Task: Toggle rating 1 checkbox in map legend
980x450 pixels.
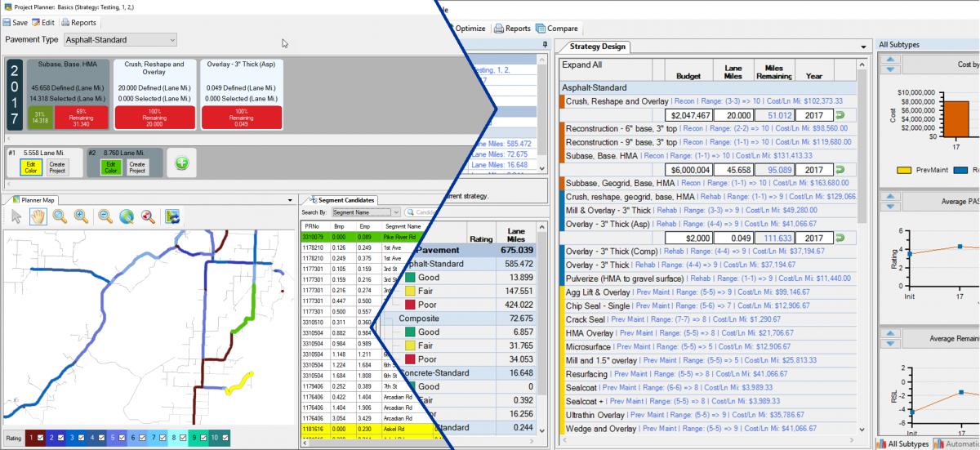Action: click(40, 438)
